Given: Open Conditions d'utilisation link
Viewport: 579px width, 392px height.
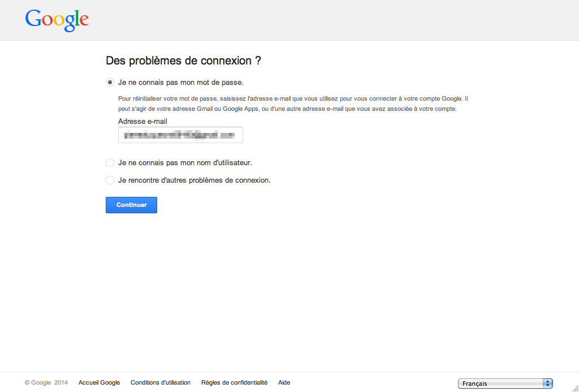Looking at the screenshot, I should (161, 383).
